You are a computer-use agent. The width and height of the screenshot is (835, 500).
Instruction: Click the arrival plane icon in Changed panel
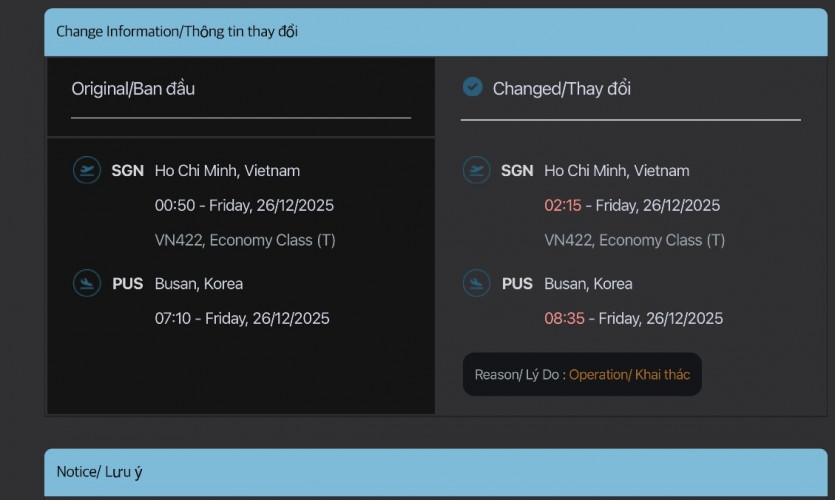pyautogui.click(x=476, y=283)
